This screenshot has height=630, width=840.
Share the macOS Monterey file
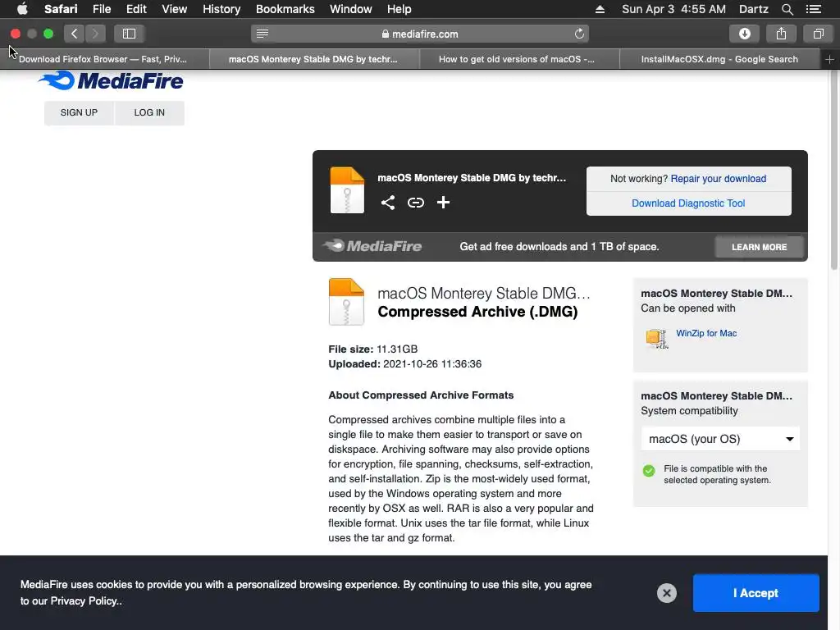(388, 203)
